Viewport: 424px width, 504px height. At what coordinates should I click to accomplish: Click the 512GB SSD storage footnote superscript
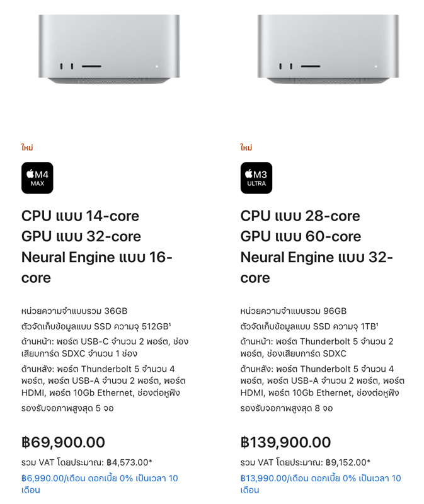coord(169,324)
